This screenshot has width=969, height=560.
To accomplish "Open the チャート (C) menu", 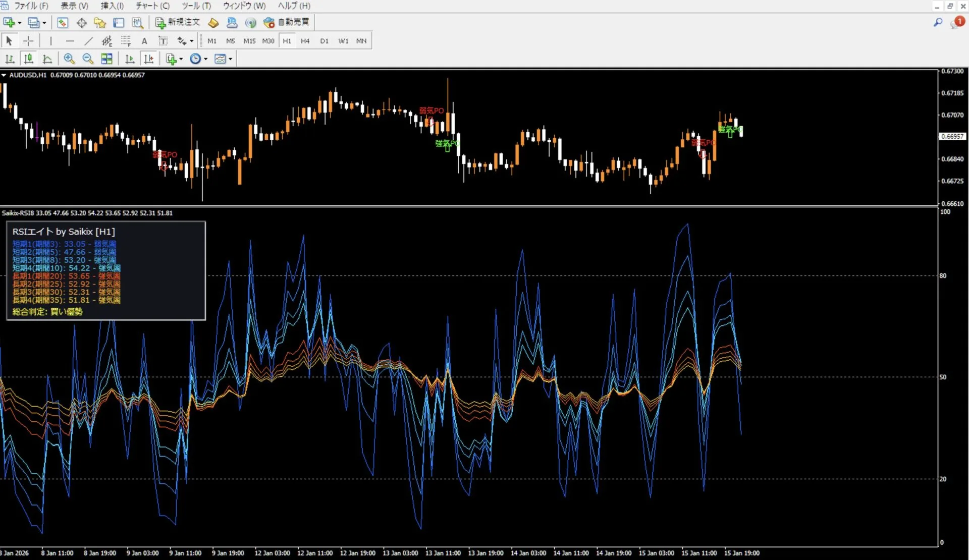I will click(152, 6).
